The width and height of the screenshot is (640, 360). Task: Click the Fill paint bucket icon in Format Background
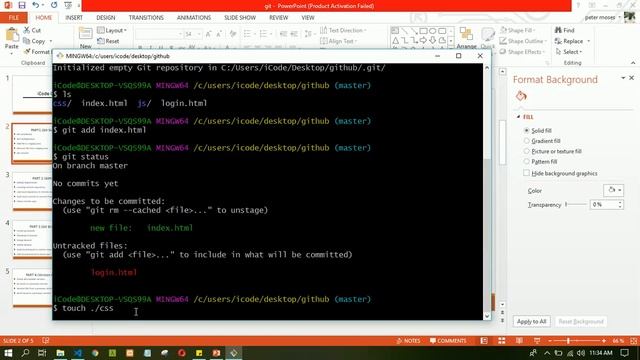(x=521, y=96)
